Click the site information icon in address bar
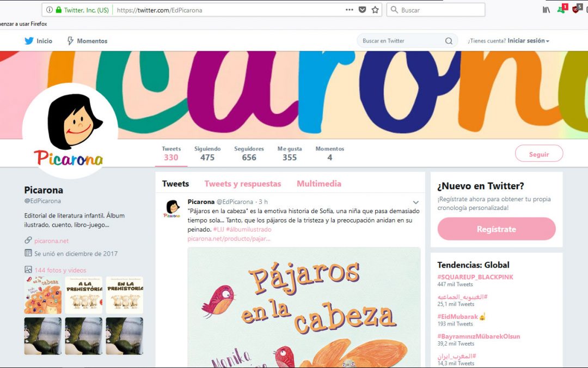Image resolution: width=588 pixels, height=368 pixels. [x=50, y=10]
